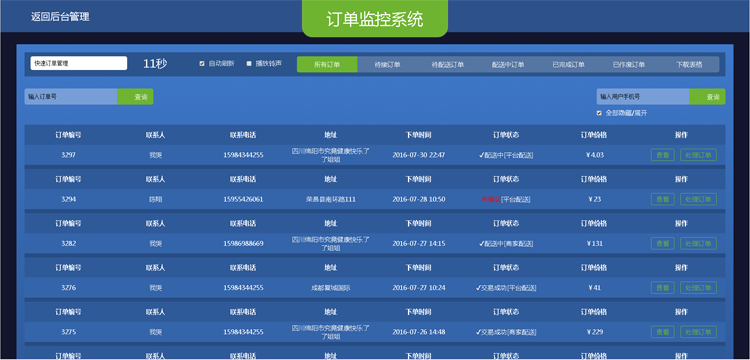Click order time 2016-07-27 14:15
The image size is (750, 360).
419,243
